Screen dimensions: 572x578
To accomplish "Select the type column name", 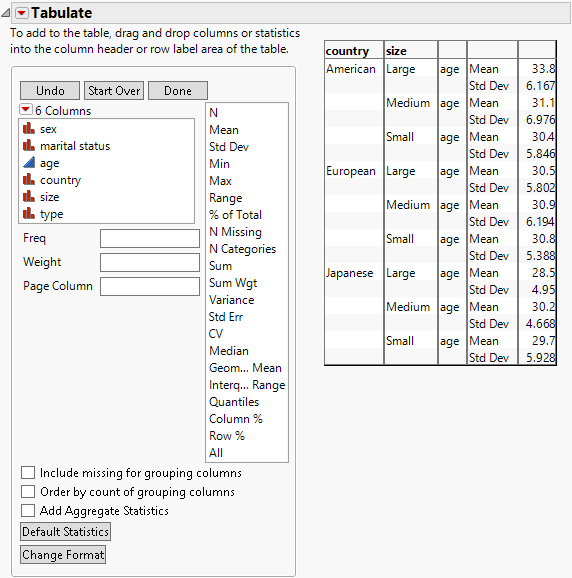I will pos(52,214).
